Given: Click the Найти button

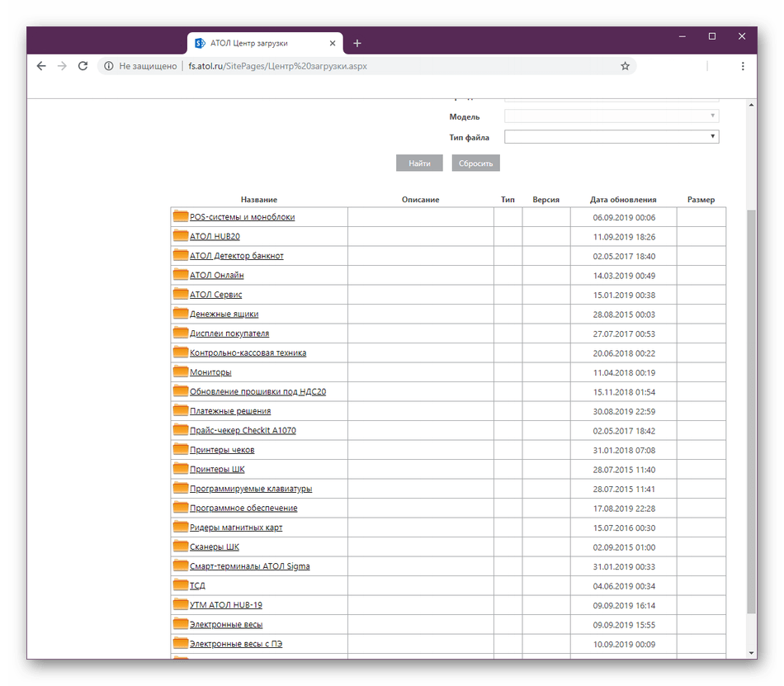Looking at the screenshot, I should 419,163.
